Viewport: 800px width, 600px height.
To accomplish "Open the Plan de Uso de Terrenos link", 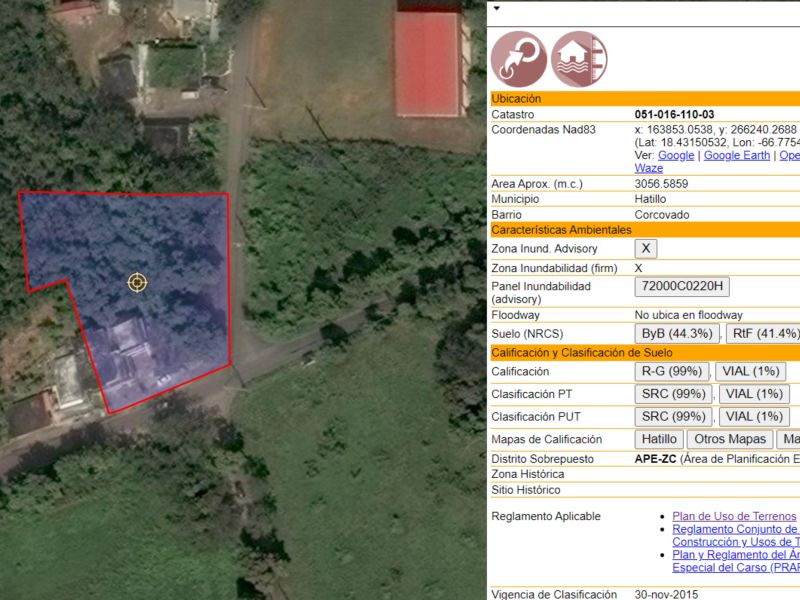I will point(734,516).
